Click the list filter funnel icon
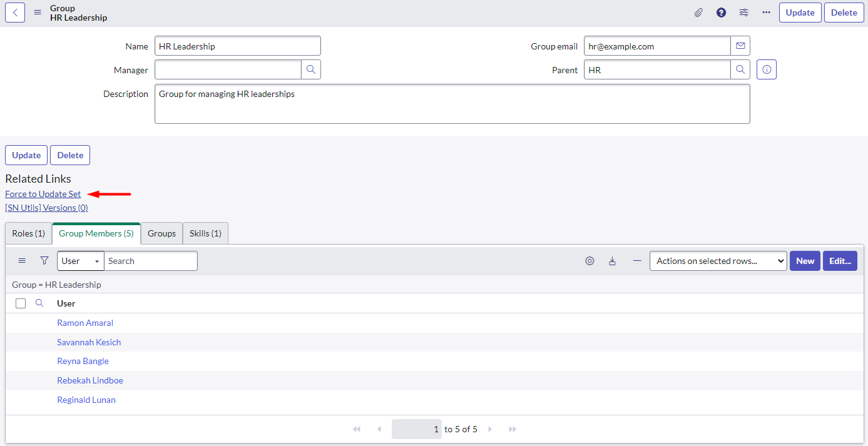The height and width of the screenshot is (446, 868). [x=44, y=261]
